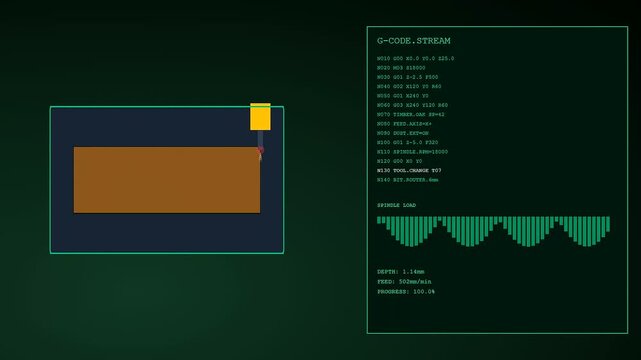Select line N140 BIT.ROUTER.6mm

tap(408, 180)
